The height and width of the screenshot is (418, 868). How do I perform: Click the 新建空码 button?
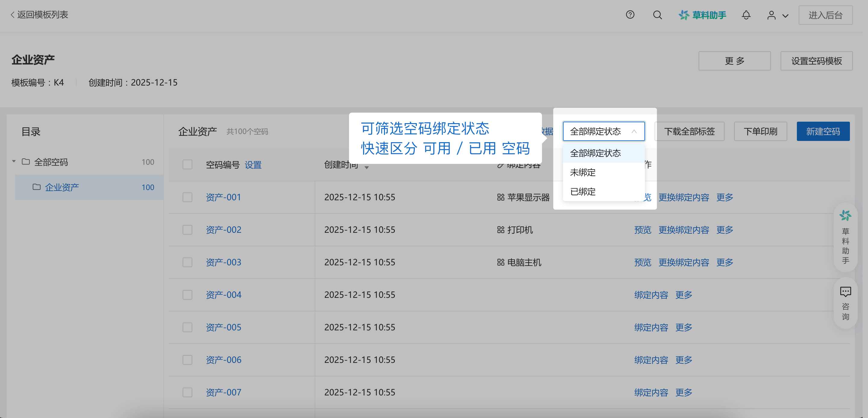pos(823,131)
